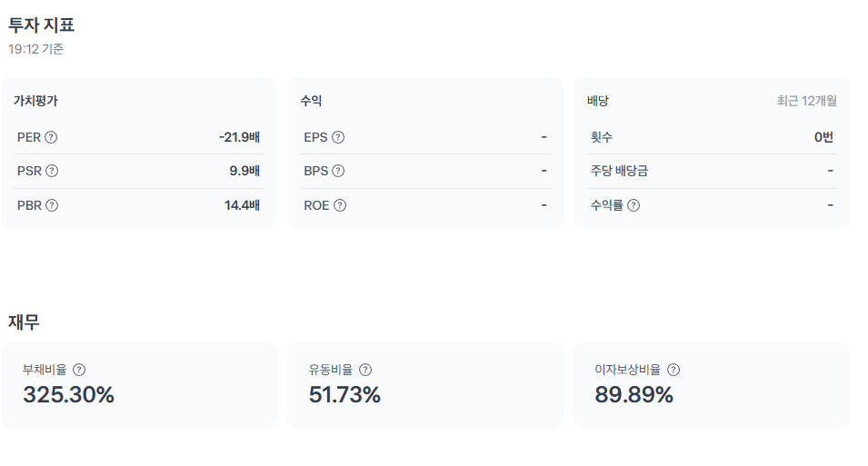
Task: Open the PSR help tooltip icon
Action: tap(52, 171)
